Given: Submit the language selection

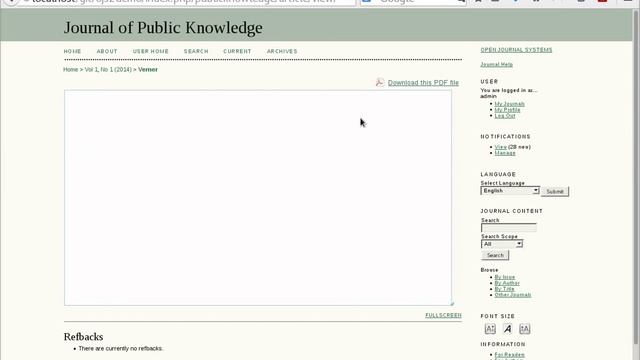Looking at the screenshot, I should point(555,191).
